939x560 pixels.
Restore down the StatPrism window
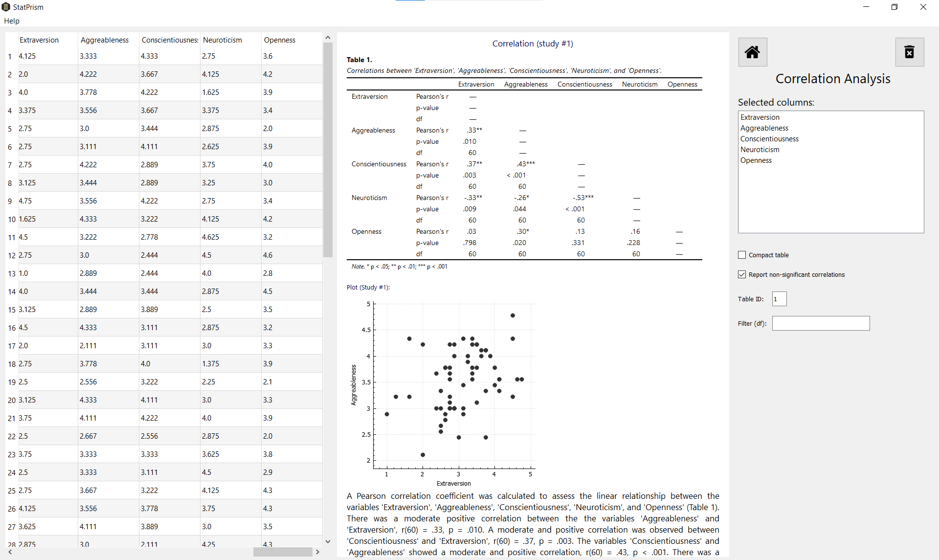pyautogui.click(x=894, y=7)
